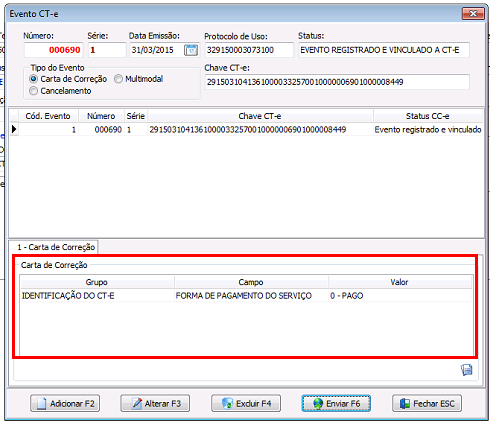Choose the Cancelamento radio option
This screenshot has height=423, width=490.
pos(33,91)
